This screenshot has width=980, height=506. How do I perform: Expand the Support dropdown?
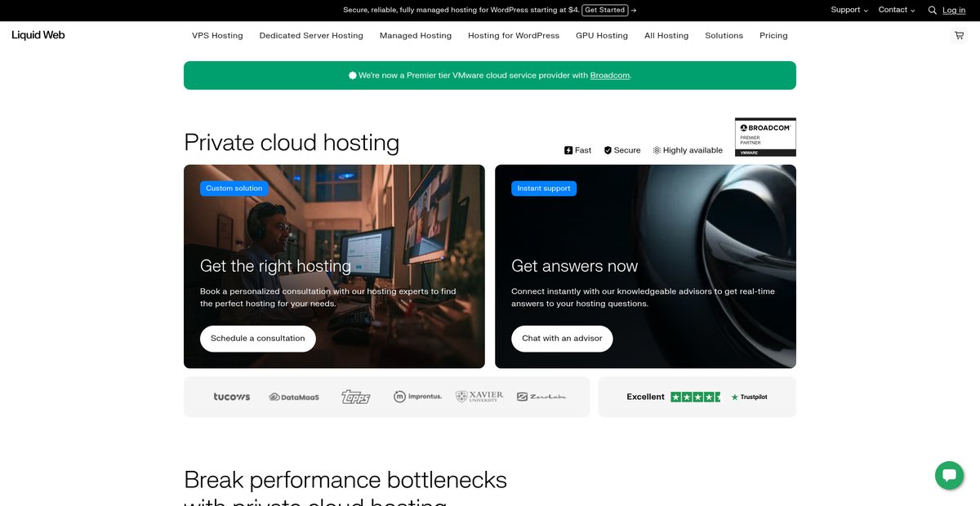point(850,10)
